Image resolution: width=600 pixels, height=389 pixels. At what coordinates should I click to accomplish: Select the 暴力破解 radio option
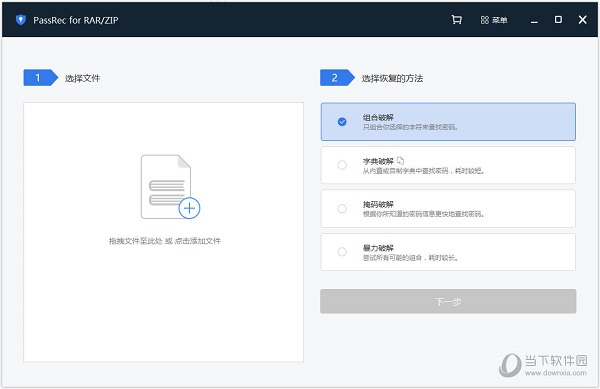[x=342, y=252]
